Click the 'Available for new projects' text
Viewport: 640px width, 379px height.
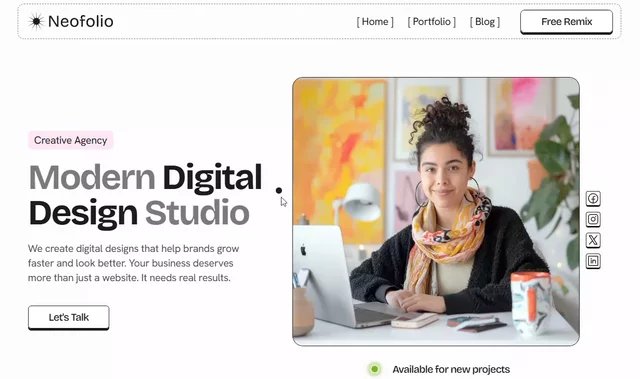click(451, 369)
